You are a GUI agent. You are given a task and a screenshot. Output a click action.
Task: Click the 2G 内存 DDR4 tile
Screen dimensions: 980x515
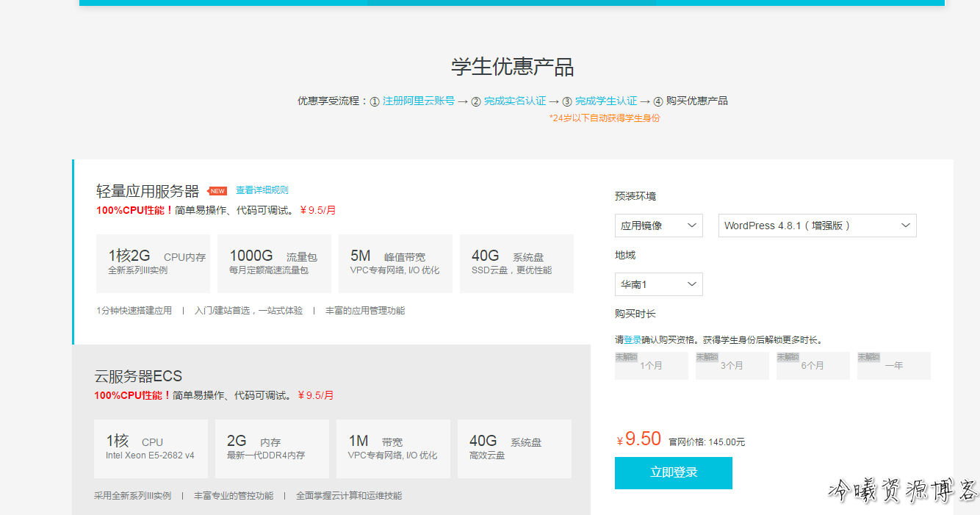click(273, 449)
